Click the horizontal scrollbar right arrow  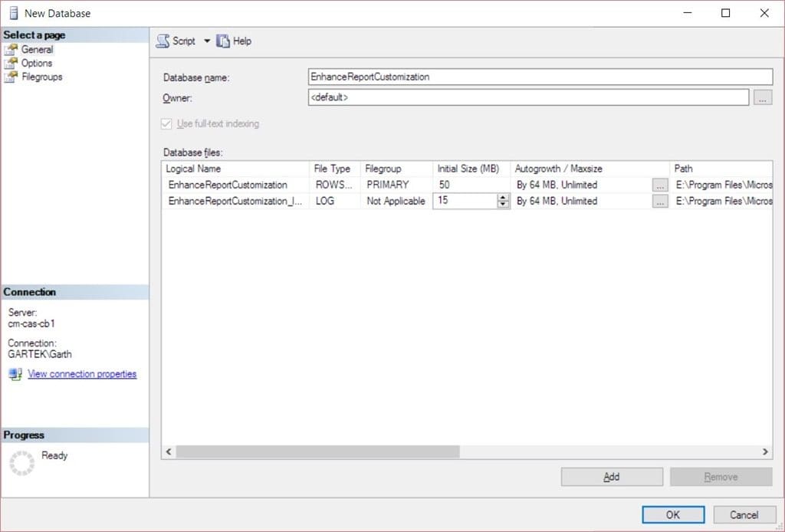[765, 452]
